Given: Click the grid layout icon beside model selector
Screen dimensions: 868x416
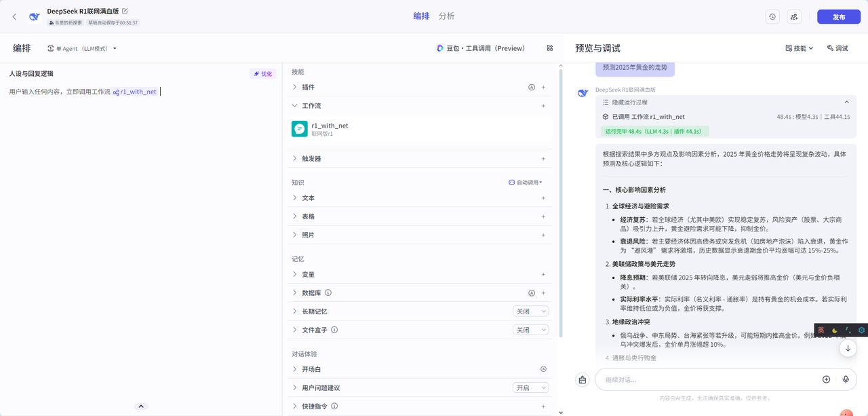Looking at the screenshot, I should [x=550, y=48].
